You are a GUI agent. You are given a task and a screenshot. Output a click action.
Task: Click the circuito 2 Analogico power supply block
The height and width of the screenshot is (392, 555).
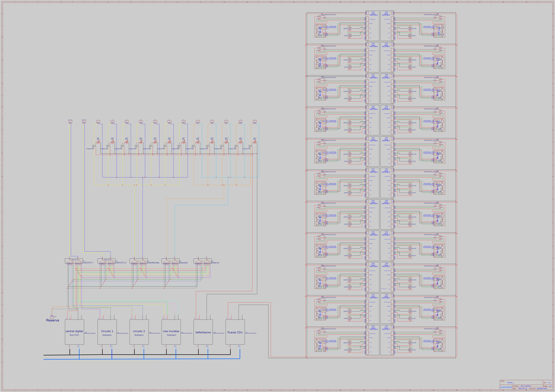point(139,332)
